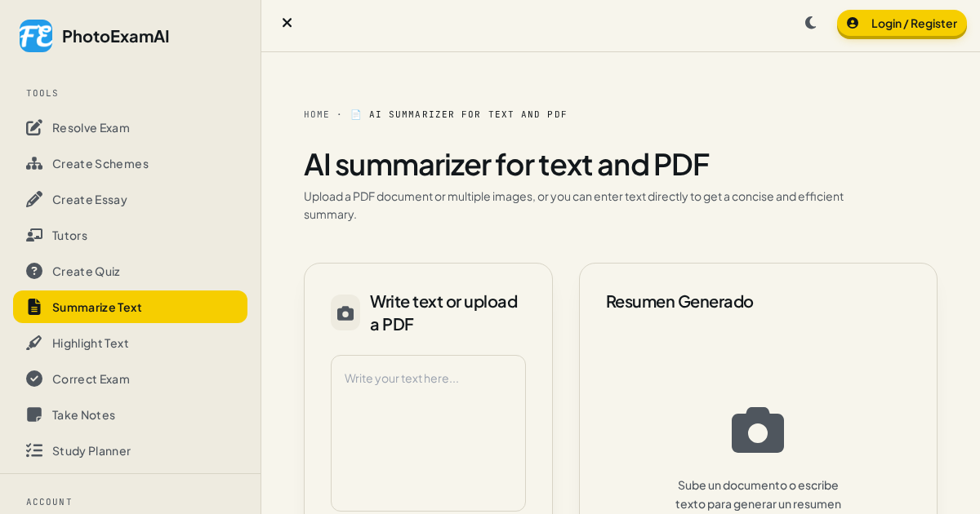Click the user avatar icon in Login button
This screenshot has height=514, width=980.
coord(853,23)
